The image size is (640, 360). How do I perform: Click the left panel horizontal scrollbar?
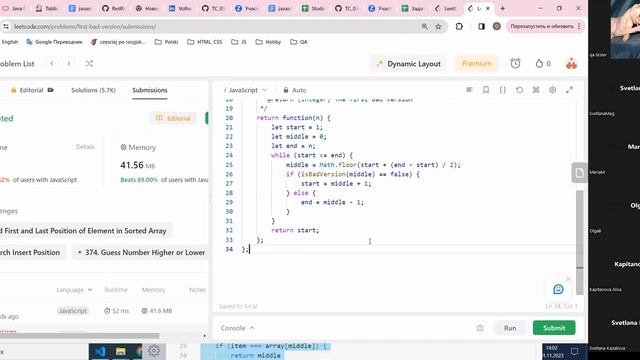tap(80, 336)
